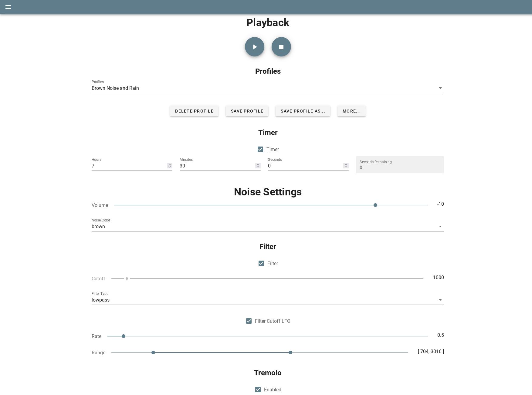The height and width of the screenshot is (395, 532).
Task: Expand the Noise Color dropdown
Action: click(267, 227)
